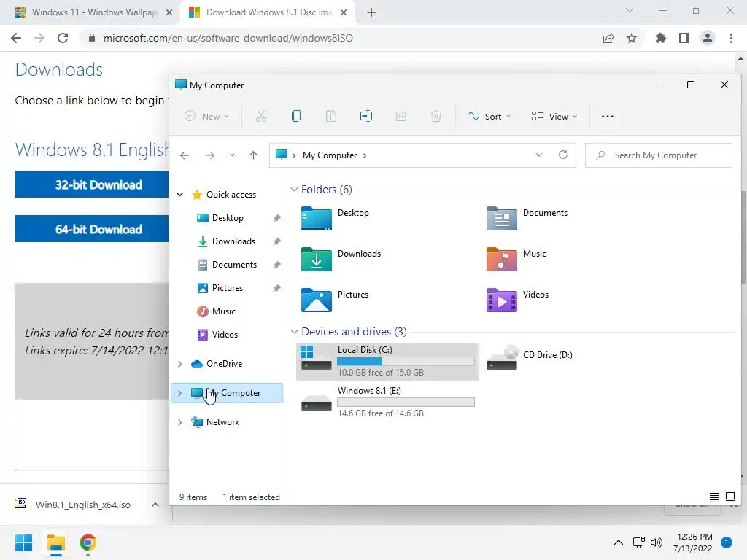This screenshot has width=747, height=560.
Task: Open the Videos folder in Folders section
Action: 517,300
